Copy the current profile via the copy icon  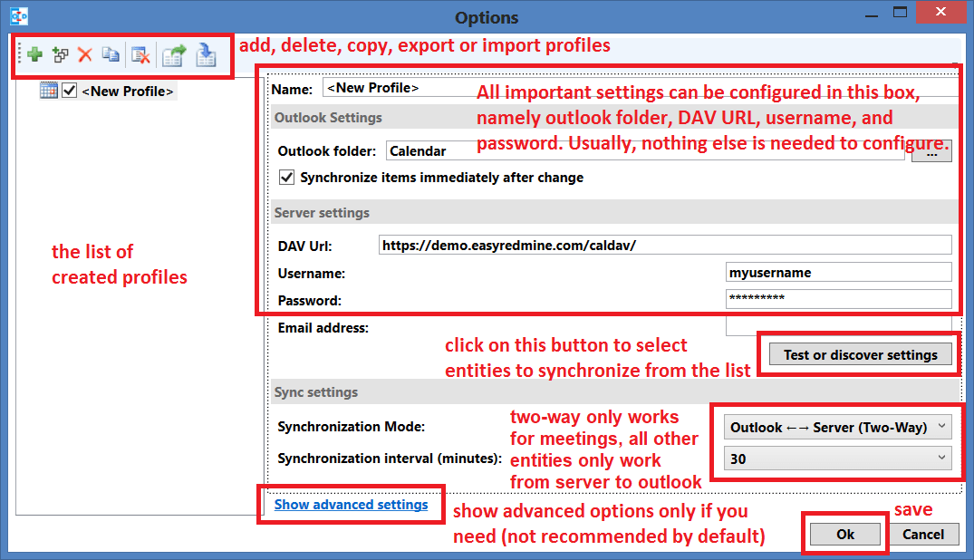click(x=110, y=54)
